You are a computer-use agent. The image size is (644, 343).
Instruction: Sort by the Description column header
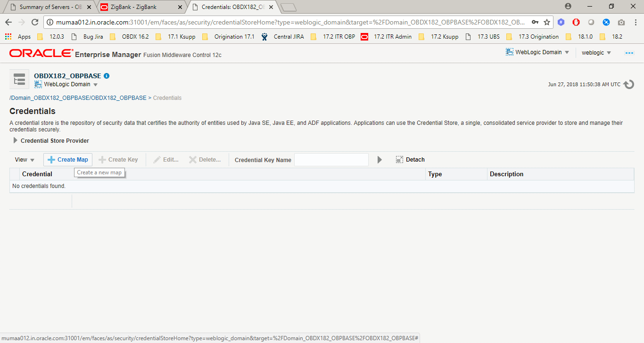point(561,174)
